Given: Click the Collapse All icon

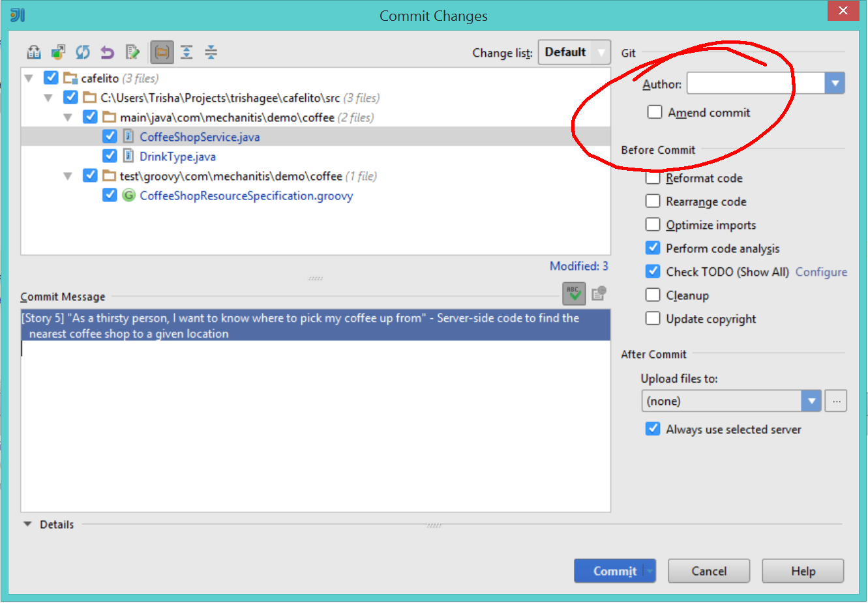Looking at the screenshot, I should point(211,51).
